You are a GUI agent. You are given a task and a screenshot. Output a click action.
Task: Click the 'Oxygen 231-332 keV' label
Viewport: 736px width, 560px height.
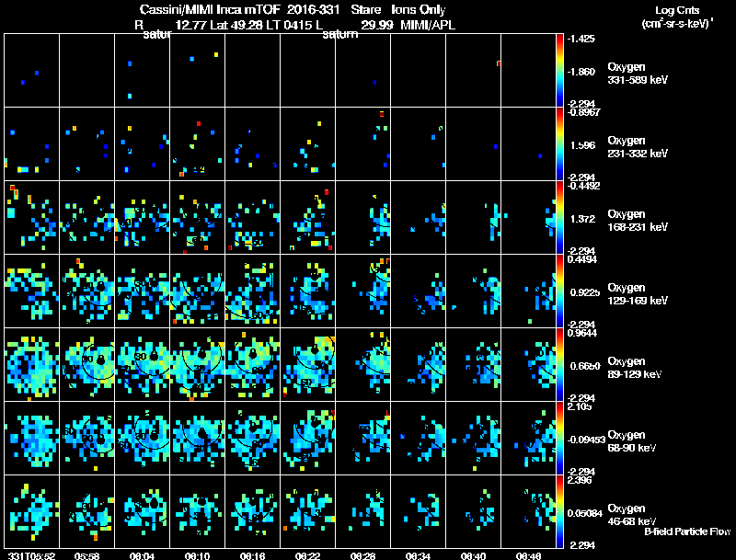638,147
